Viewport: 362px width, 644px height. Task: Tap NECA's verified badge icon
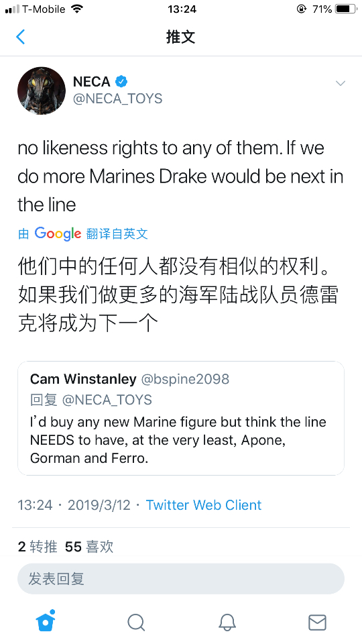point(121,82)
